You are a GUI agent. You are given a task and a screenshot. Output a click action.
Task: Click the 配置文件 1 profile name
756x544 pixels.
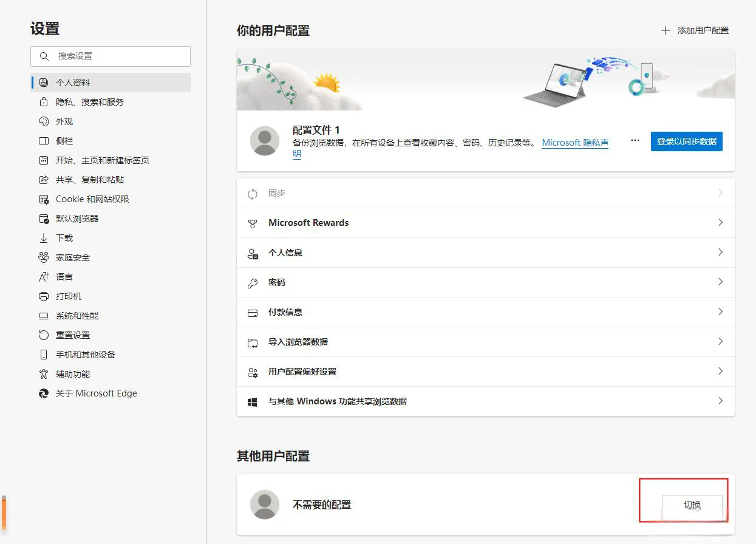[x=316, y=131]
